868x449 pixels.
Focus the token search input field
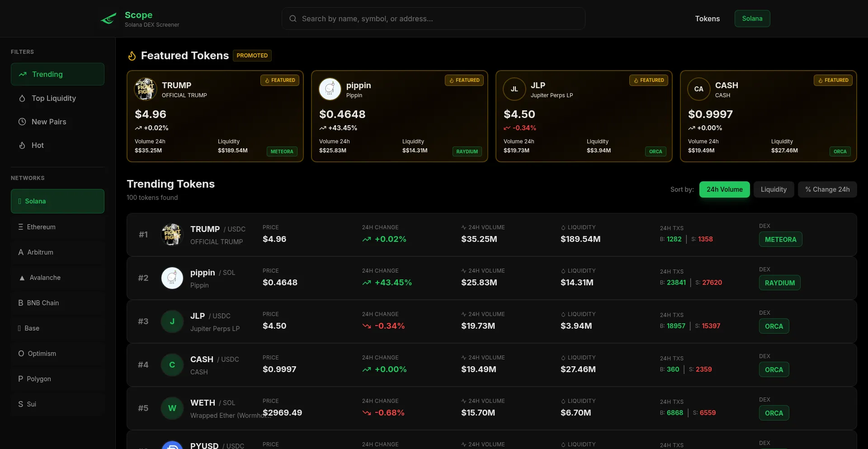point(433,19)
